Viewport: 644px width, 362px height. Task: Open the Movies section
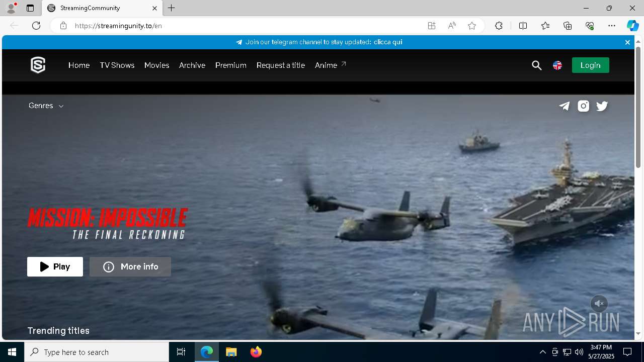tap(156, 65)
